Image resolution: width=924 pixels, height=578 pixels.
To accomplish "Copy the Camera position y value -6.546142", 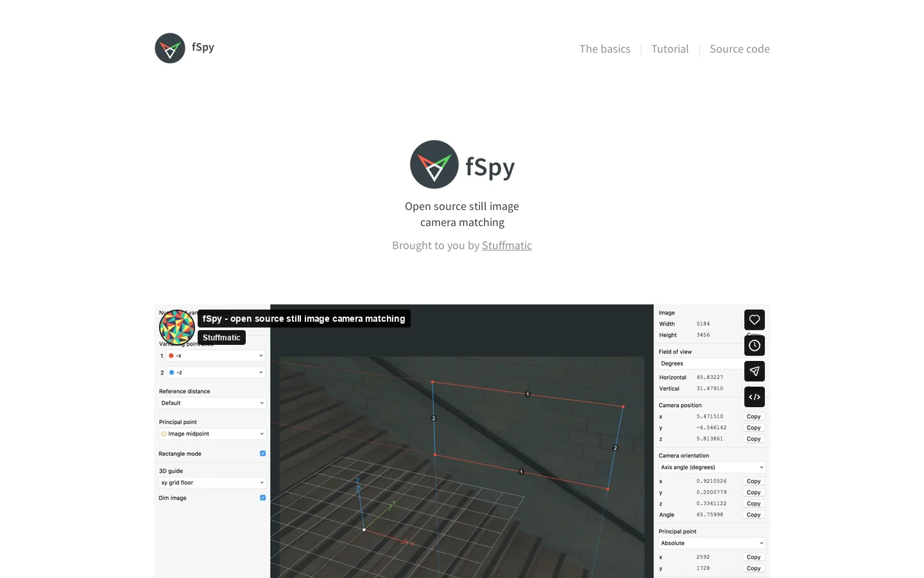I will [x=754, y=428].
